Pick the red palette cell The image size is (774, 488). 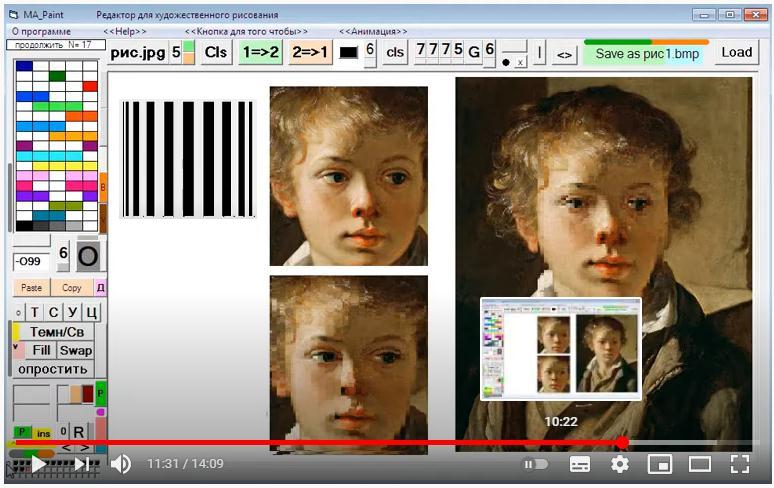(90, 86)
